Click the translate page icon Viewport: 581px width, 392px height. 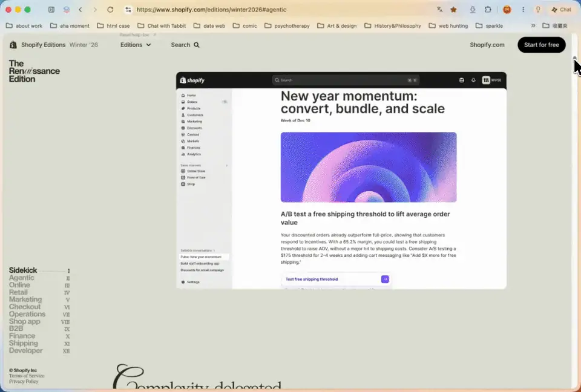(x=440, y=10)
